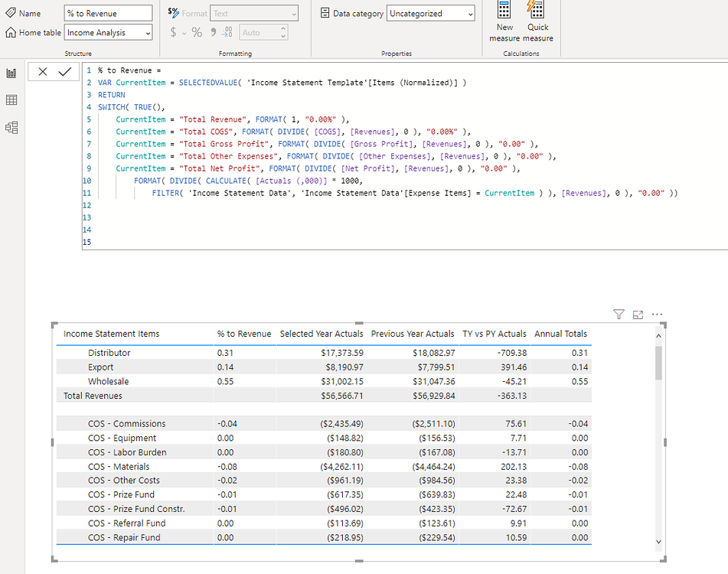
Task: Open the currency symbol dropdown
Action: 184,32
